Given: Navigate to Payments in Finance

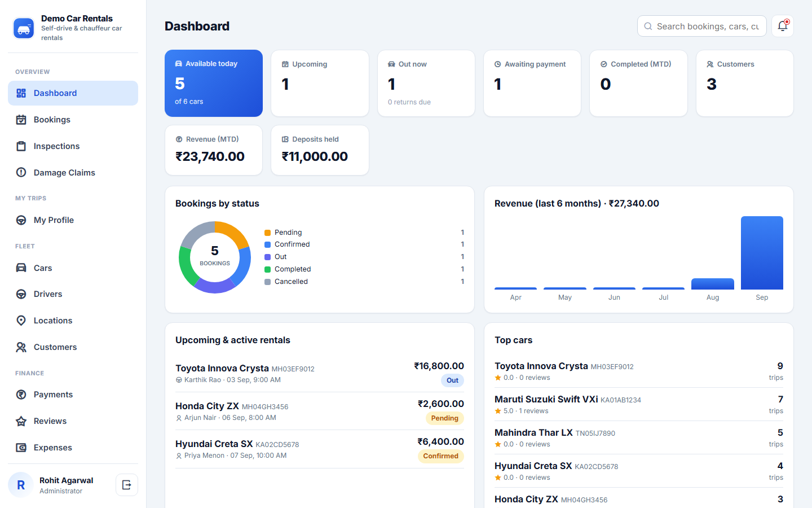Looking at the screenshot, I should (73, 395).
